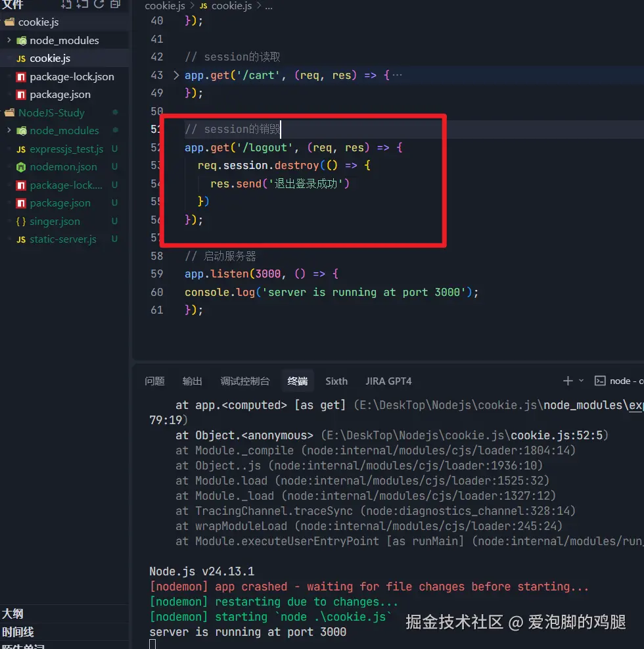
Task: Click the res.send('退出登录成功') line
Action: (280, 183)
